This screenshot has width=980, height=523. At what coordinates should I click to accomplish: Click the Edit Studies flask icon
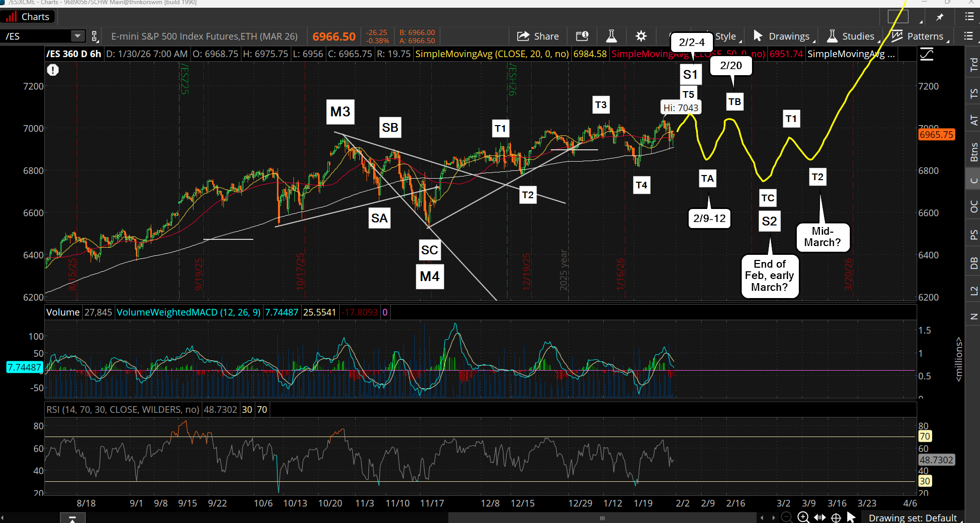click(611, 36)
